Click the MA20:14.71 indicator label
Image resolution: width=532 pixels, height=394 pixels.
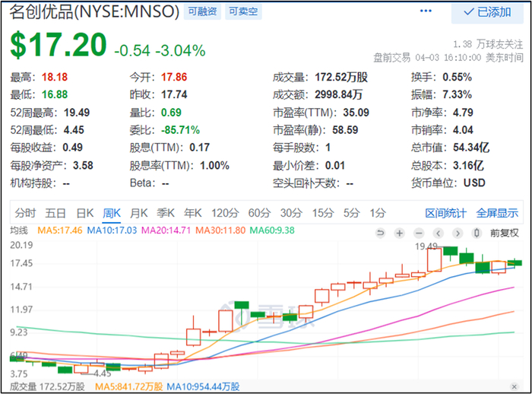[166, 230]
